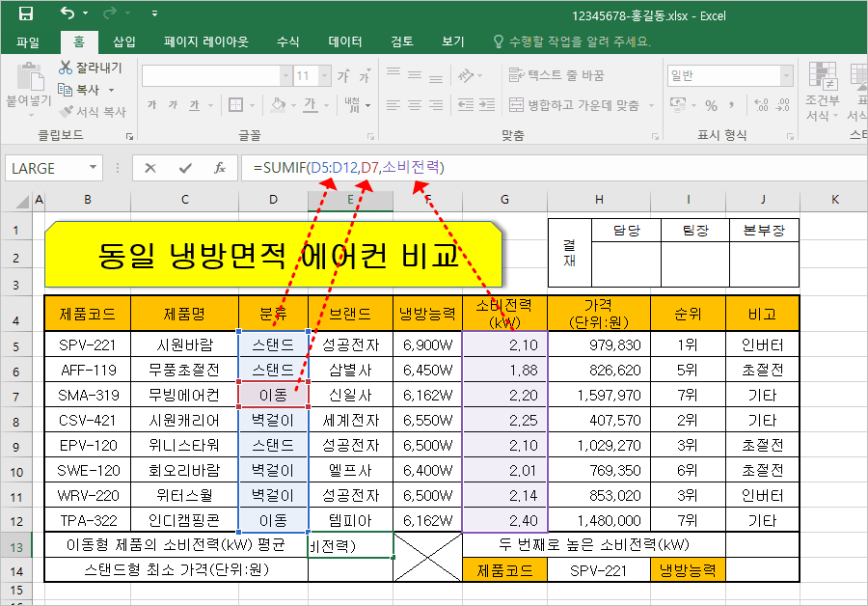Toggle bold formatting 가
Screen dimensions: 868x606
pyautogui.click(x=152, y=104)
